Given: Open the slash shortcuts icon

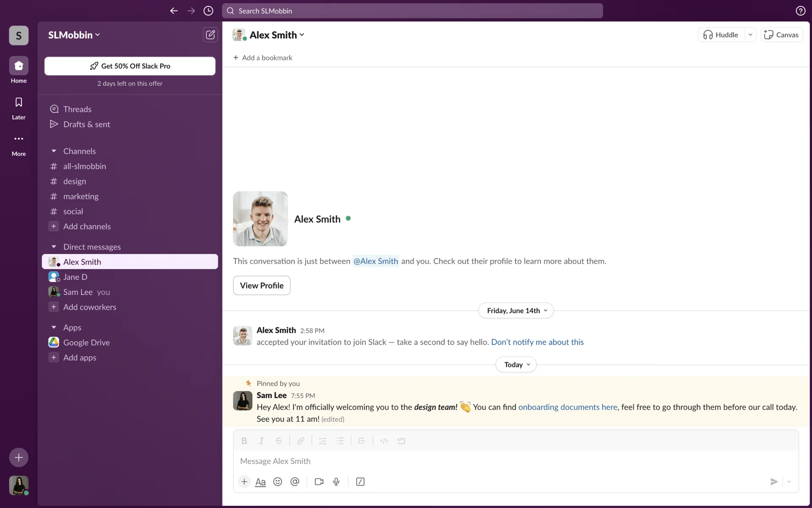Looking at the screenshot, I should pos(360,482).
